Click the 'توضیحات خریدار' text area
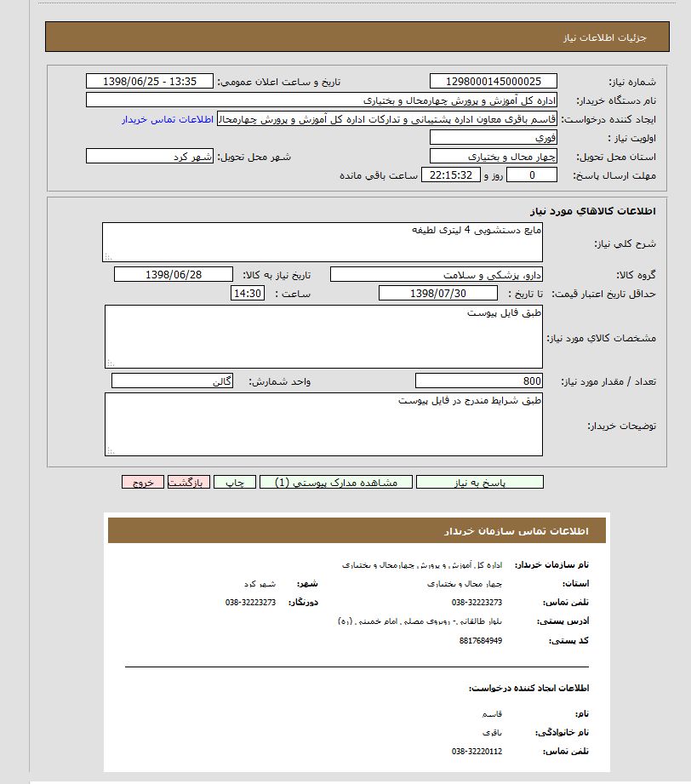691x784 pixels. coord(323,424)
